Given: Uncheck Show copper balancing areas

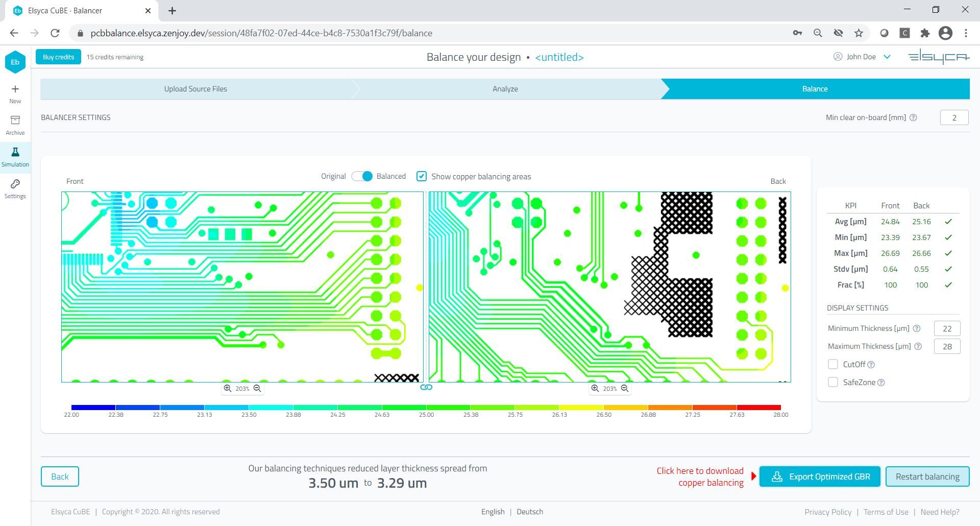Looking at the screenshot, I should pos(422,176).
